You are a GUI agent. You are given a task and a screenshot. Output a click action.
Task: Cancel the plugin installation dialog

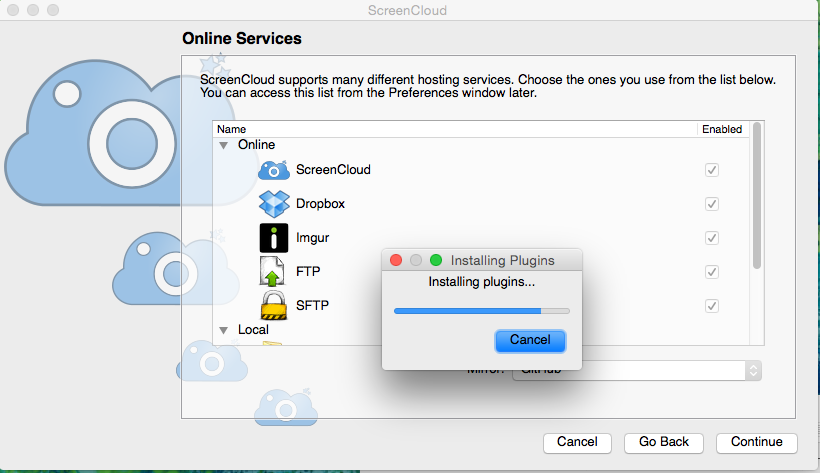point(530,340)
